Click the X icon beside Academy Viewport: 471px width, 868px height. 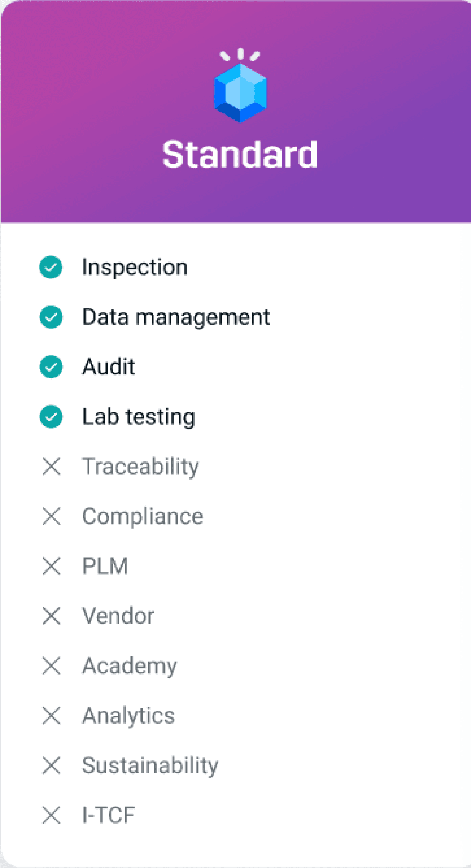pos(51,666)
